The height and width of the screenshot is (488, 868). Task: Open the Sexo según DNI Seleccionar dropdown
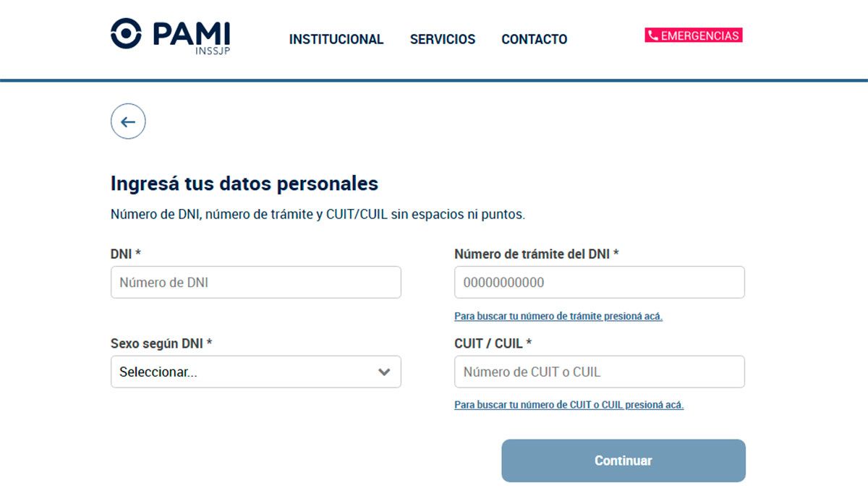pos(246,372)
